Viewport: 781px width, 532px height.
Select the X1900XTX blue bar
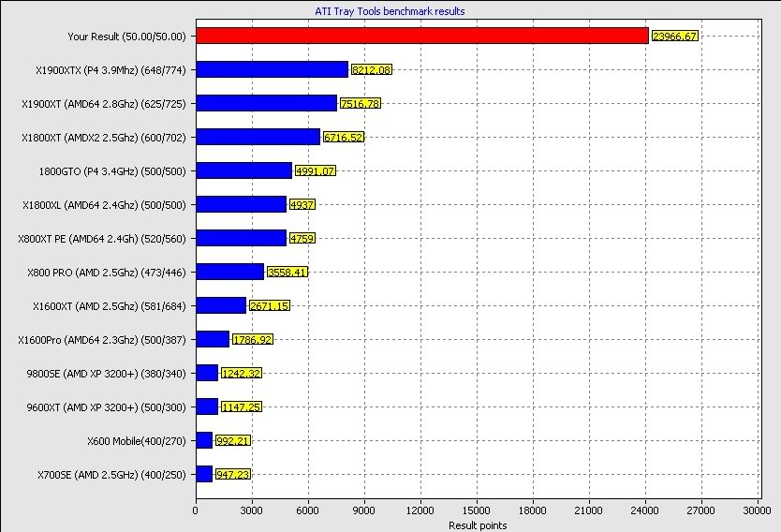(272, 69)
